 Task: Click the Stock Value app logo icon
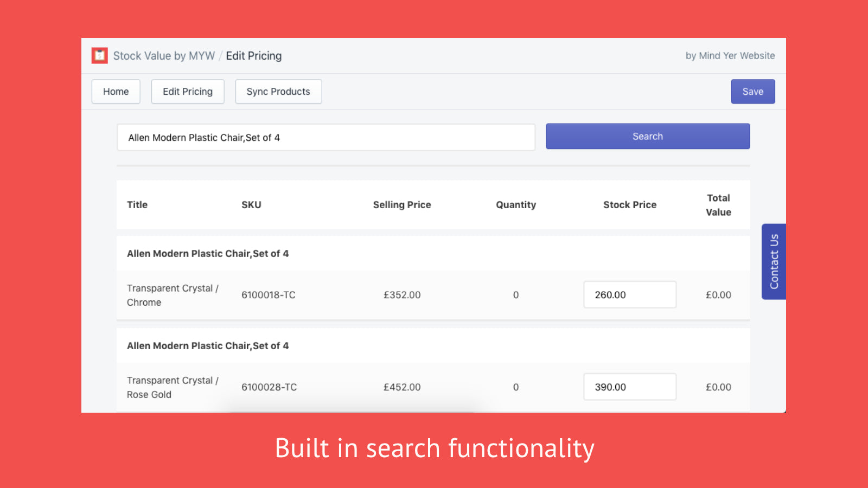(99, 55)
